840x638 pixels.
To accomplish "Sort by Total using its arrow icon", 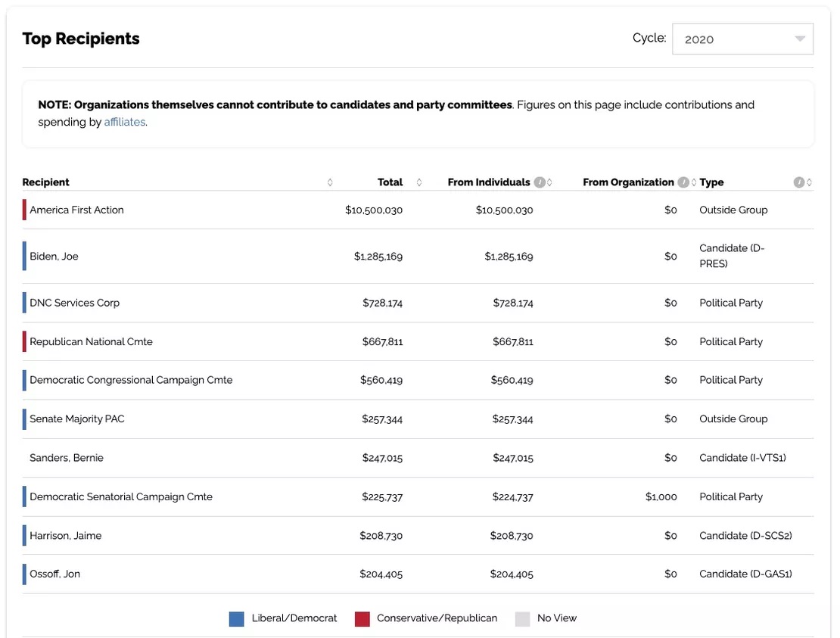I will (419, 182).
